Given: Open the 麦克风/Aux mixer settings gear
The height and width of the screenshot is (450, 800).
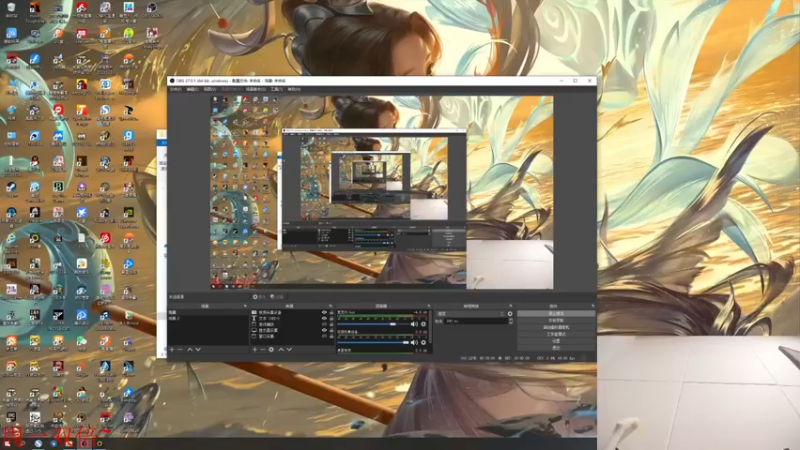Looking at the screenshot, I should pos(423,324).
